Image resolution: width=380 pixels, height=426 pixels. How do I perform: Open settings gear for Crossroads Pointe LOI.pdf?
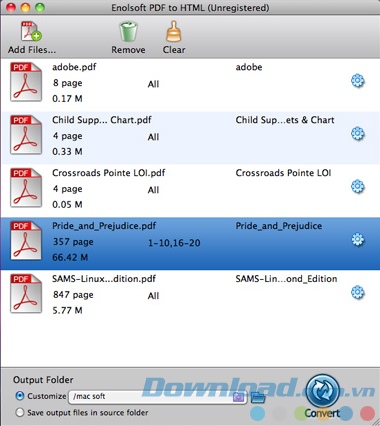[x=358, y=187]
